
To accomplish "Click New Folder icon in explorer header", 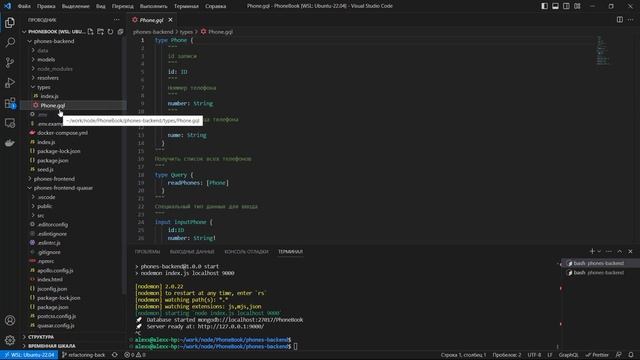I will pyautogui.click(x=100, y=31).
